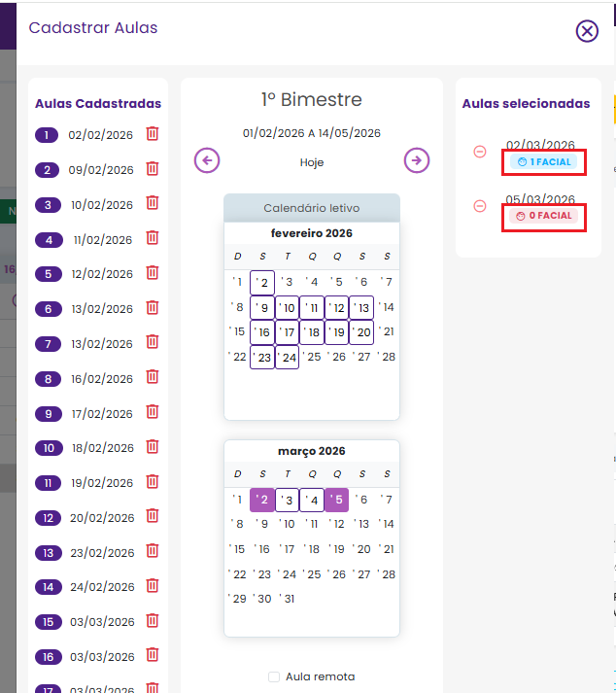The height and width of the screenshot is (693, 616).
Task: Delete class 12 on 20/02/2026
Action: (x=153, y=517)
